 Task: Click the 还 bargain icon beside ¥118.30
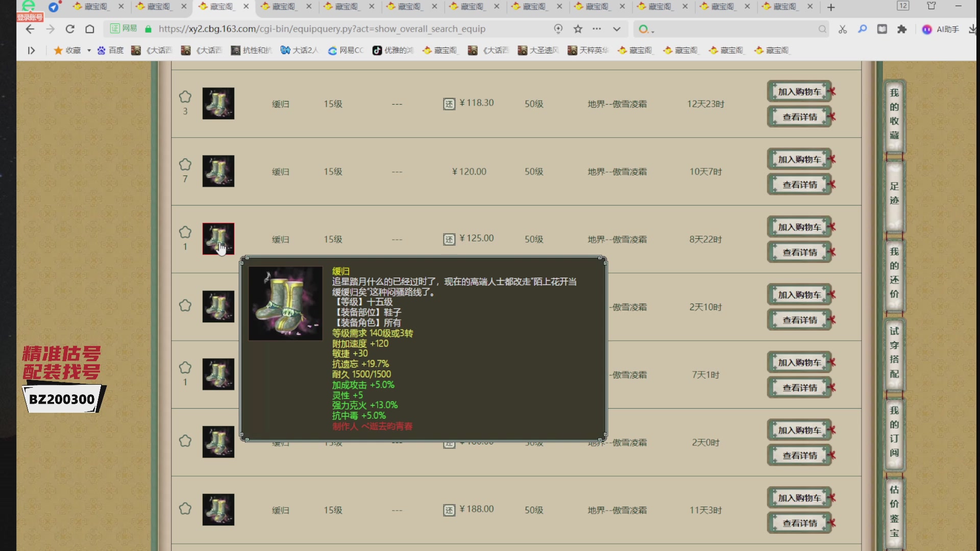click(449, 104)
